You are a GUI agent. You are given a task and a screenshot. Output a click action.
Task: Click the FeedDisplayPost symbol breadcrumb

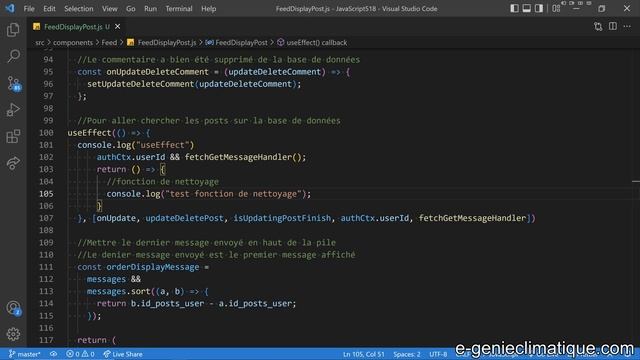pos(237,42)
